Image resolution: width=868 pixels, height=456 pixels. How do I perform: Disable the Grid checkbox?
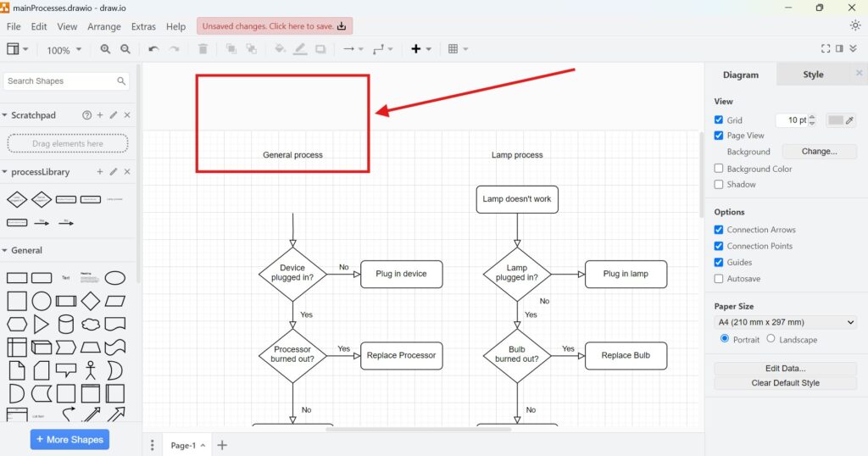719,120
